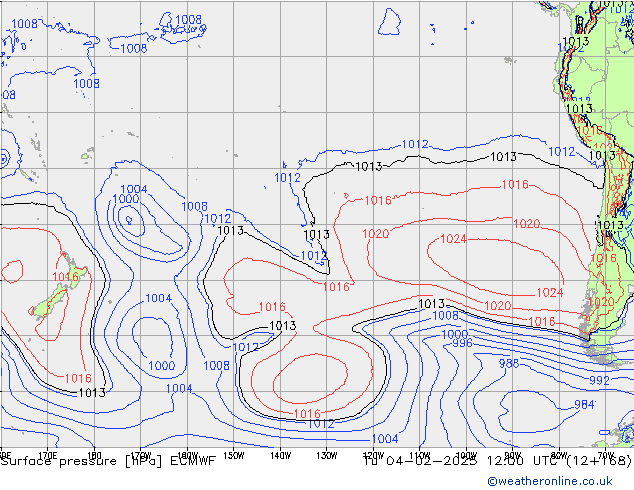Click the 170E longitude axis label
The width and height of the screenshot is (634, 490).
(x=46, y=454)
